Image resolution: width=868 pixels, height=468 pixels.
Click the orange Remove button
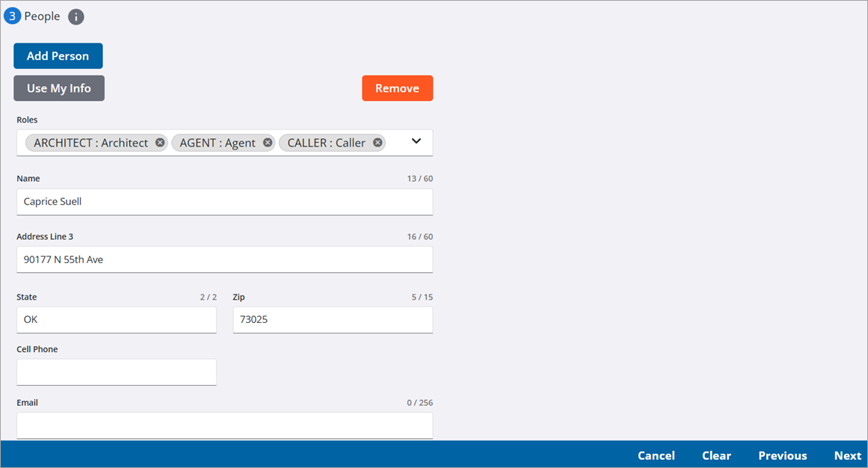click(397, 88)
